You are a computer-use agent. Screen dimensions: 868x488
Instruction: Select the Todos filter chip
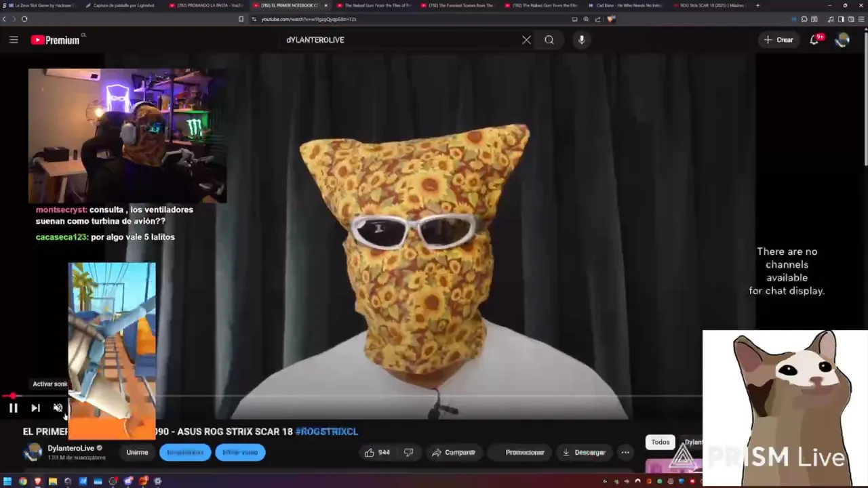(660, 442)
